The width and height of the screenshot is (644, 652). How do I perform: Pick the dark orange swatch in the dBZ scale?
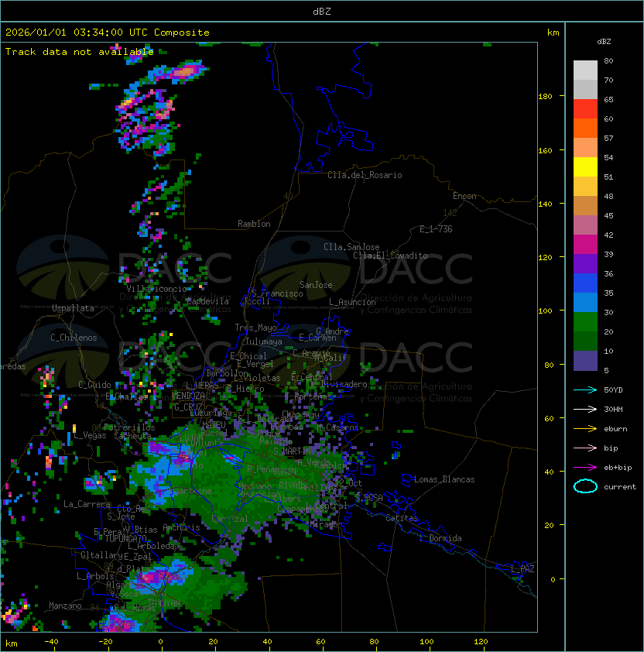point(585,128)
